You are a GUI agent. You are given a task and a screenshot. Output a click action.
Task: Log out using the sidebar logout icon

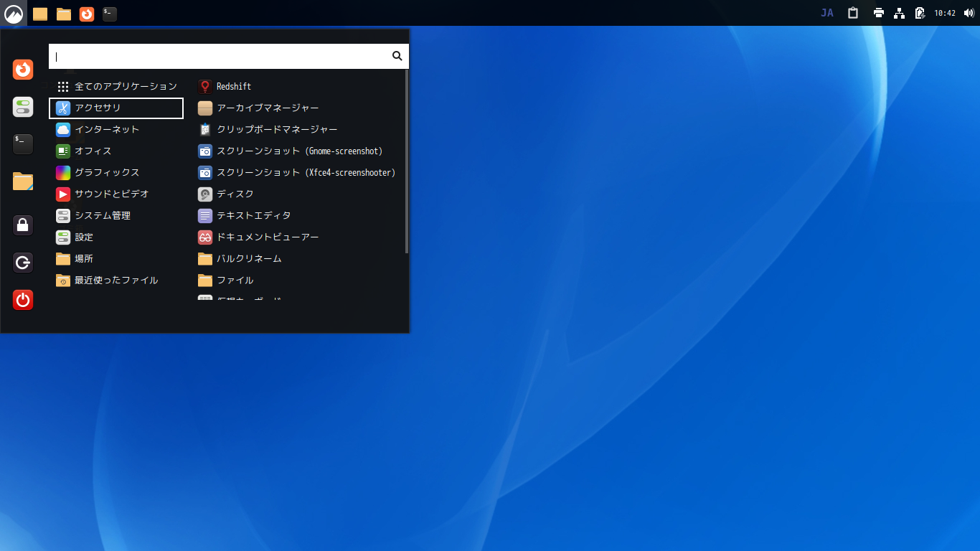[23, 263]
